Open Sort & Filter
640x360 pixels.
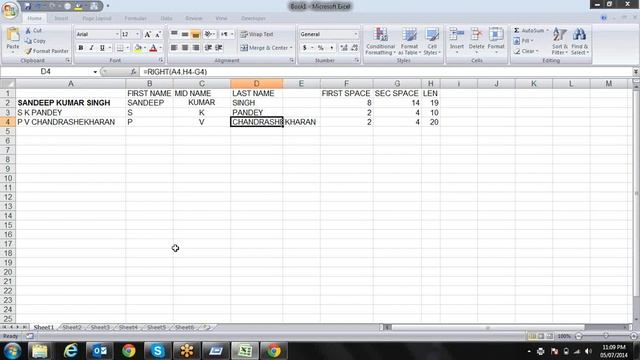[560, 41]
